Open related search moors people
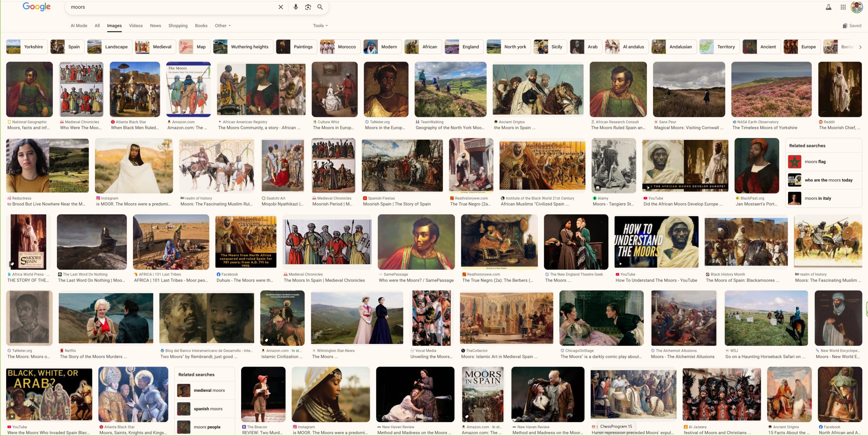The image size is (868, 436). pos(204,427)
